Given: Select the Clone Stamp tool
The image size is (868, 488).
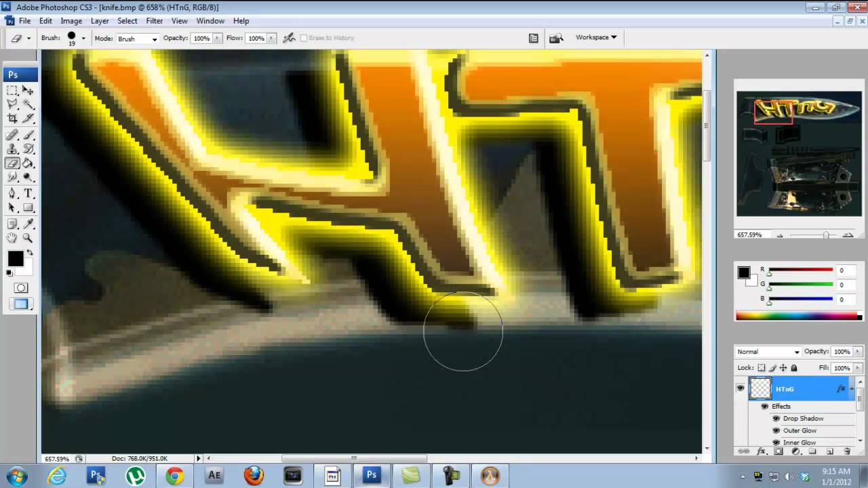Looking at the screenshot, I should point(12,149).
